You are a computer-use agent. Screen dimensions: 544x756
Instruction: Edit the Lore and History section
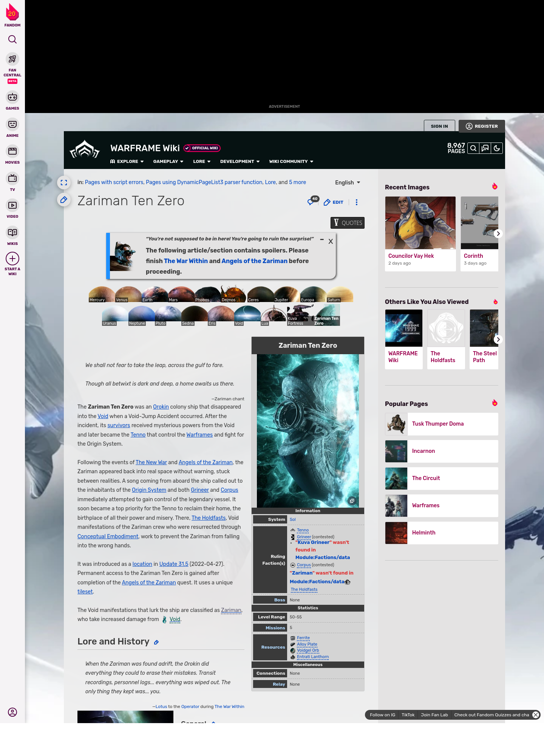156,642
